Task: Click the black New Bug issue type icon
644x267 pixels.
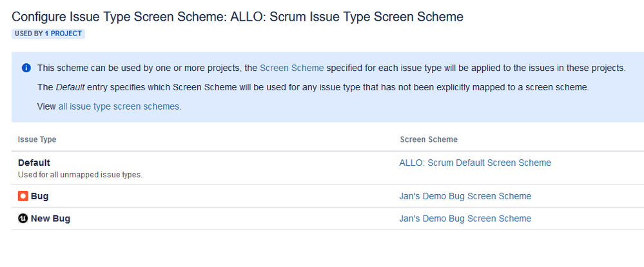Action: click(x=23, y=219)
